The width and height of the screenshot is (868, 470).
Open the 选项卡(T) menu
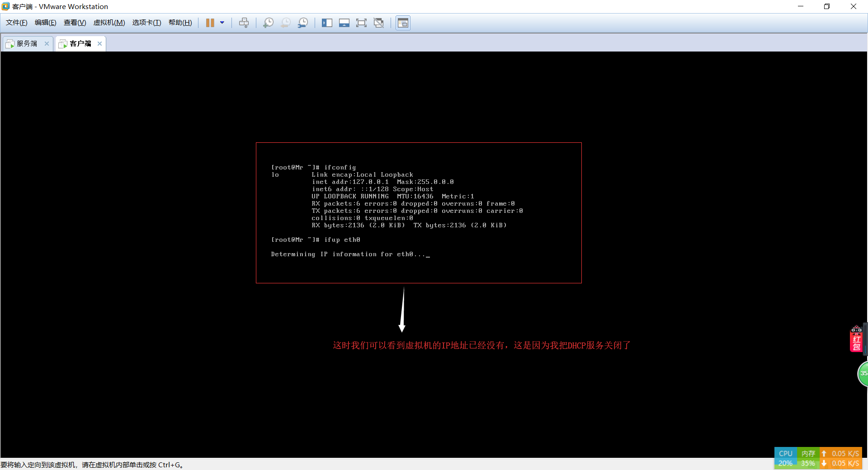[x=146, y=23]
